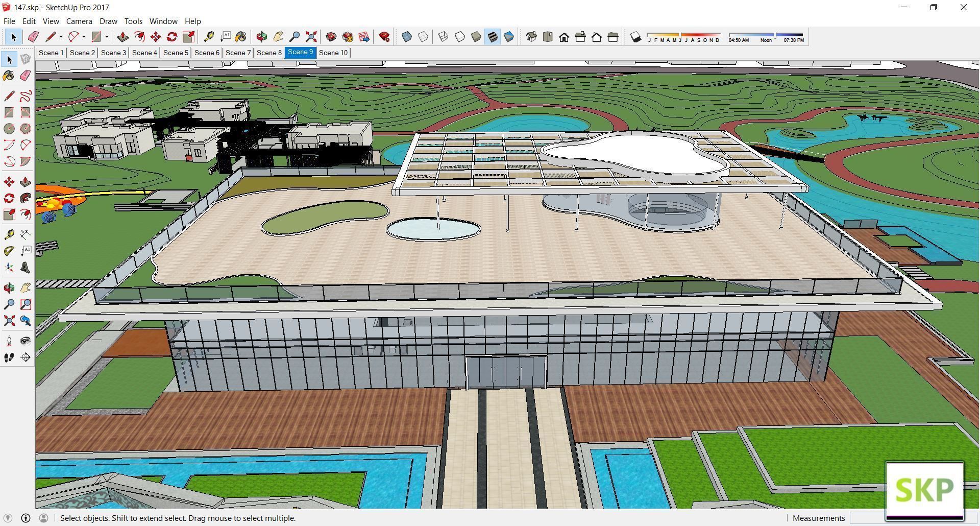Enable Wireframe face style
The image size is (980, 526).
[x=443, y=37]
